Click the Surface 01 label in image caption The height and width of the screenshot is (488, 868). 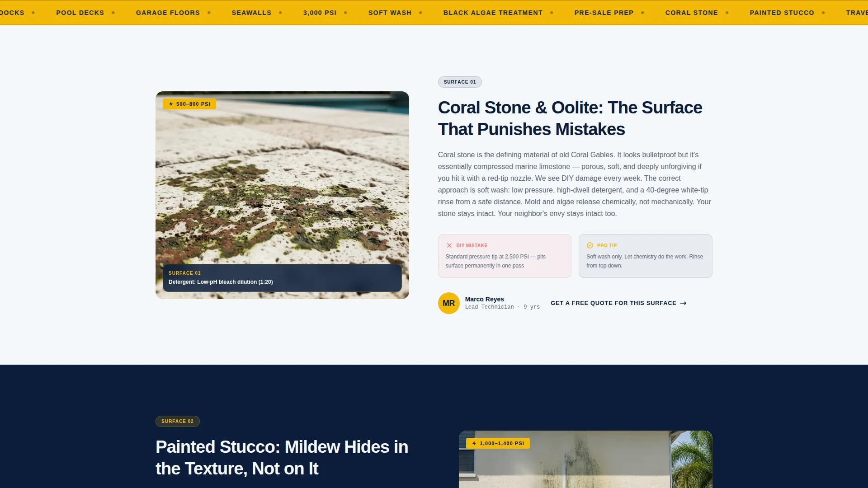point(184,273)
